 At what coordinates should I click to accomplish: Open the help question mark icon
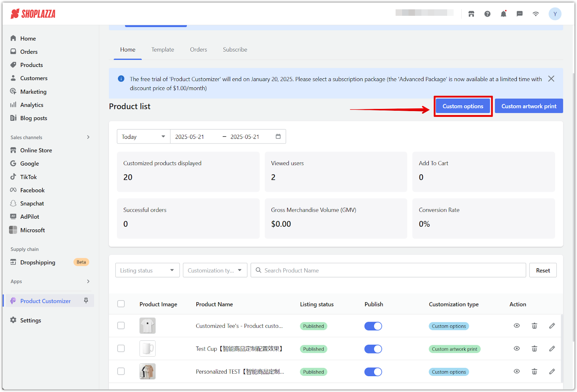coord(487,14)
